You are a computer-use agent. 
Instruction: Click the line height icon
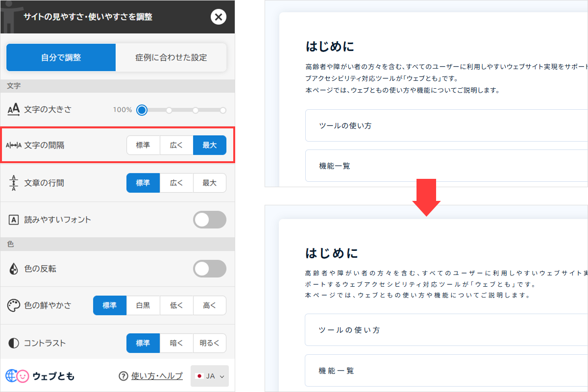[14, 183]
